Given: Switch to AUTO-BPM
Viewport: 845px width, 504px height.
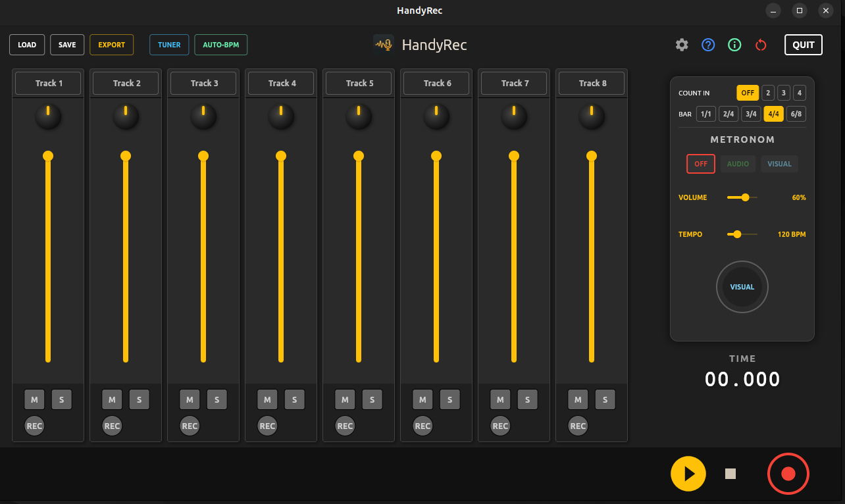Looking at the screenshot, I should pos(220,45).
